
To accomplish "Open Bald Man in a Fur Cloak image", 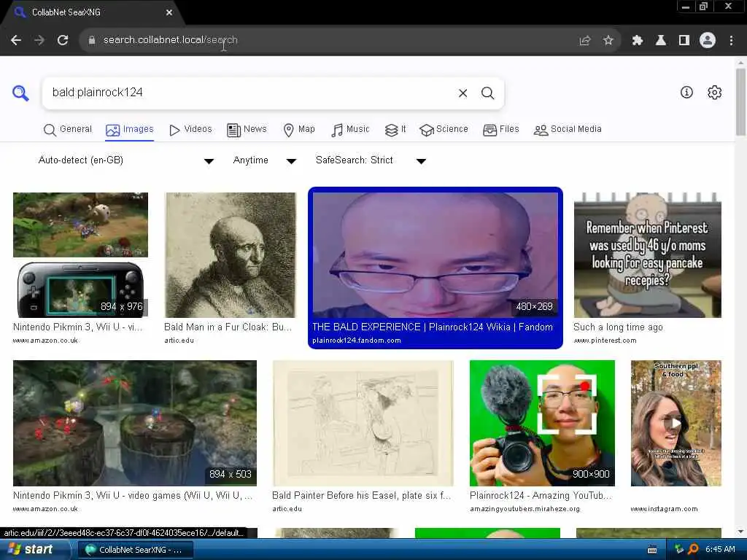I will point(230,254).
